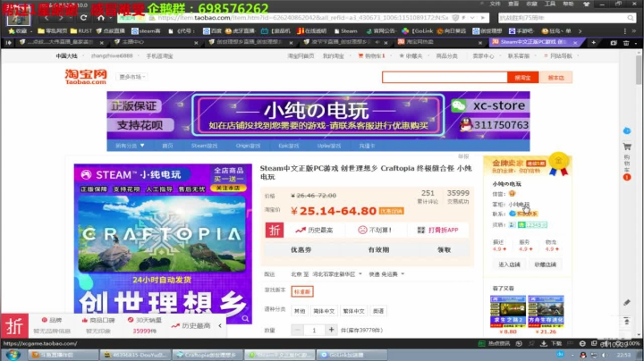Go back with the browser back arrow
The image size is (644, 361).
pos(47,18)
